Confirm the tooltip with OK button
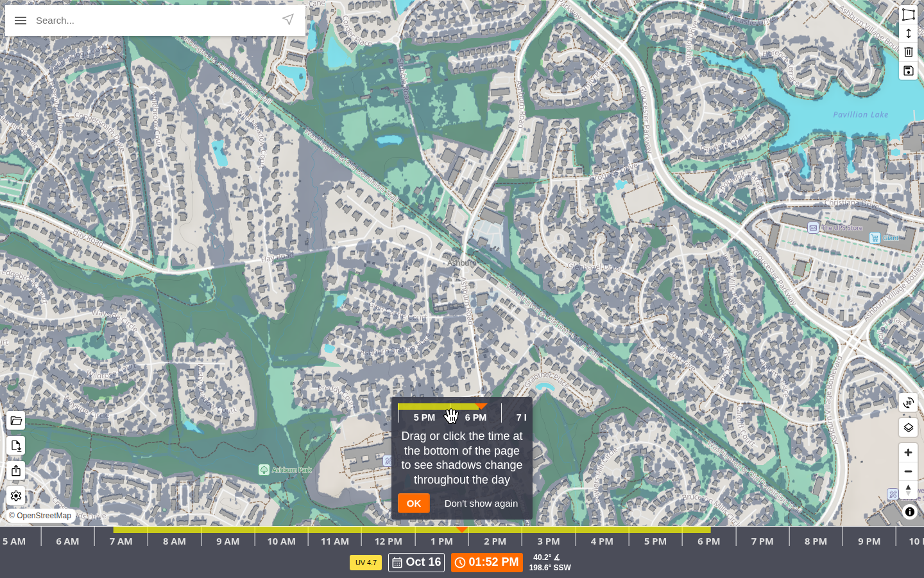924x578 pixels. point(414,504)
